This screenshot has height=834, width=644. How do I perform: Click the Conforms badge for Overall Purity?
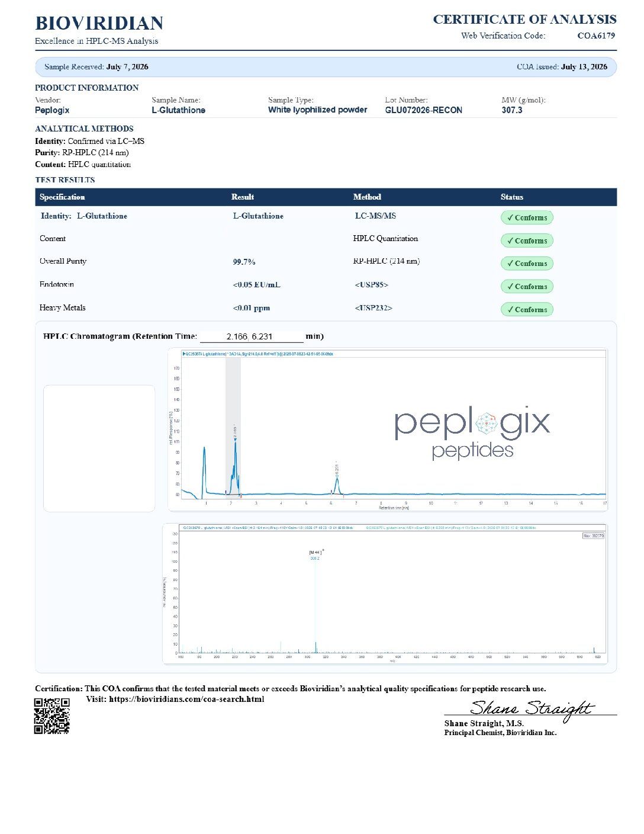point(527,263)
